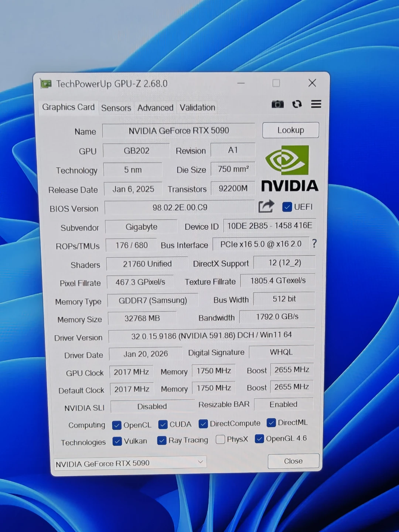Toggle the OpenGL 4.6 checkbox
Image resolution: width=399 pixels, height=532 pixels.
coord(259,439)
